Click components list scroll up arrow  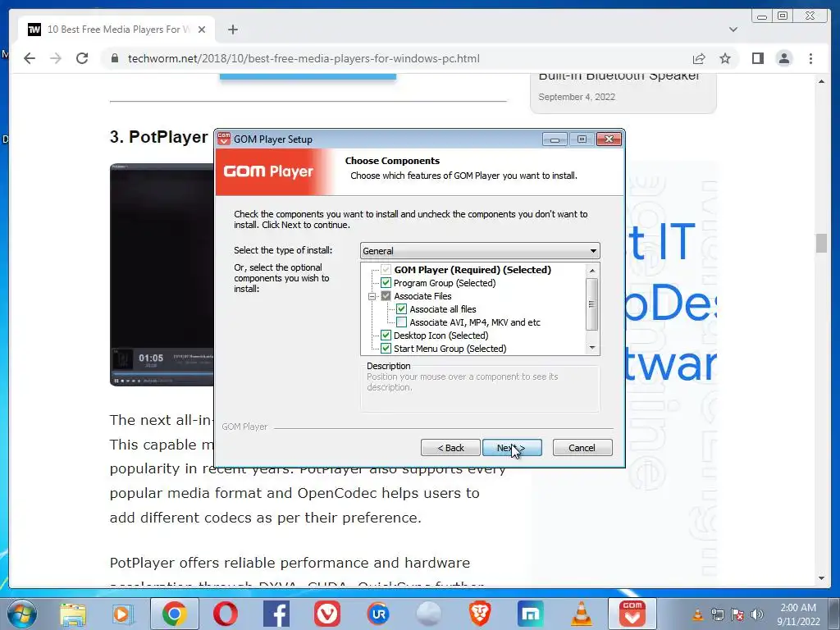tap(592, 270)
